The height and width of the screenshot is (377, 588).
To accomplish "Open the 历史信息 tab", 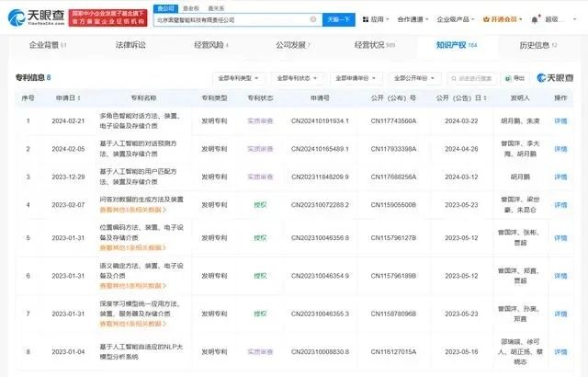I will click(538, 45).
